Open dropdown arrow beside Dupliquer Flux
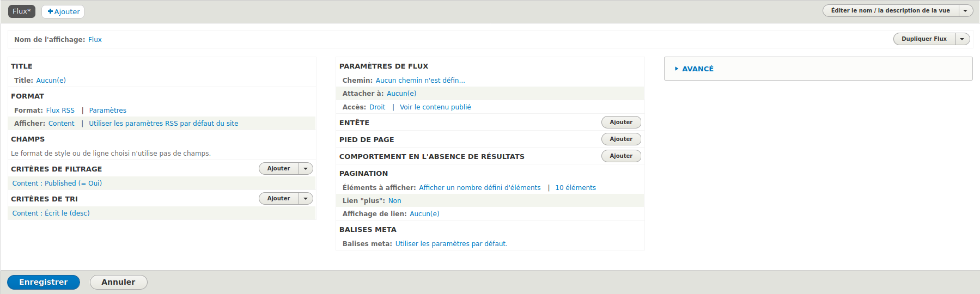Image resolution: width=980 pixels, height=294 pixels. [x=962, y=39]
